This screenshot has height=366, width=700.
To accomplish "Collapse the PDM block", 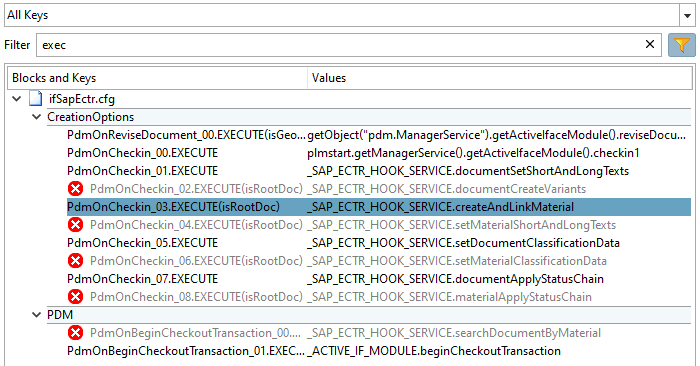I will coord(36,315).
